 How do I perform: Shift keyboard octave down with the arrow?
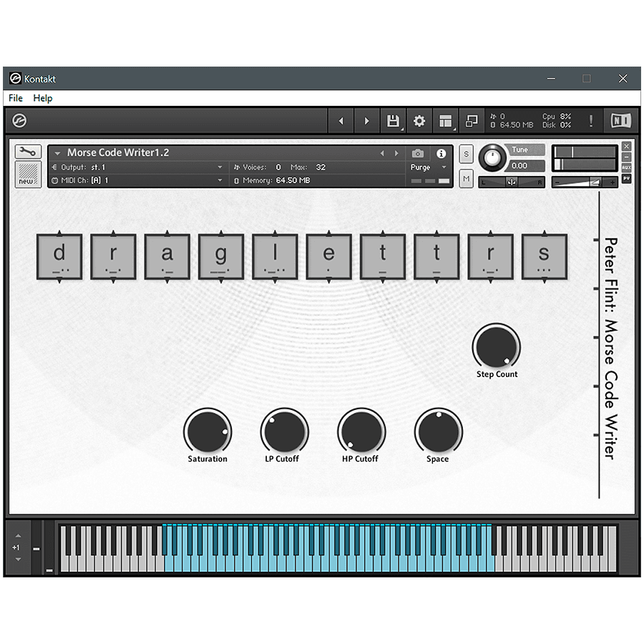18,560
